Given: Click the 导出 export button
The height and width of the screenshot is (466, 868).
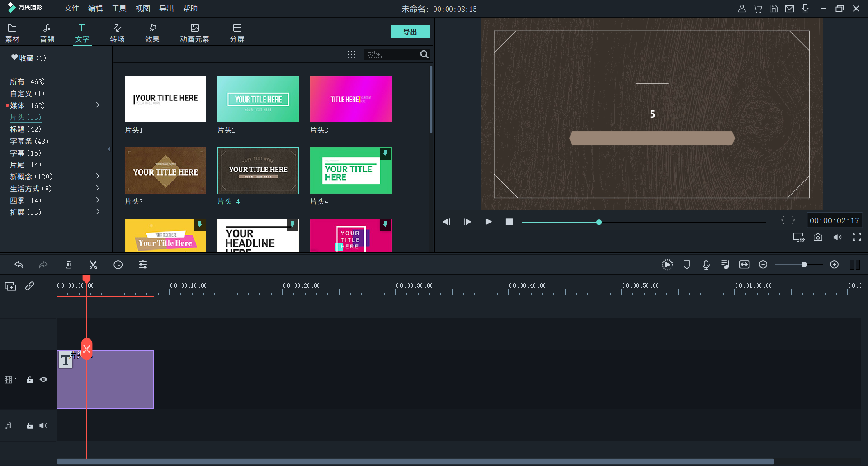Looking at the screenshot, I should 410,32.
